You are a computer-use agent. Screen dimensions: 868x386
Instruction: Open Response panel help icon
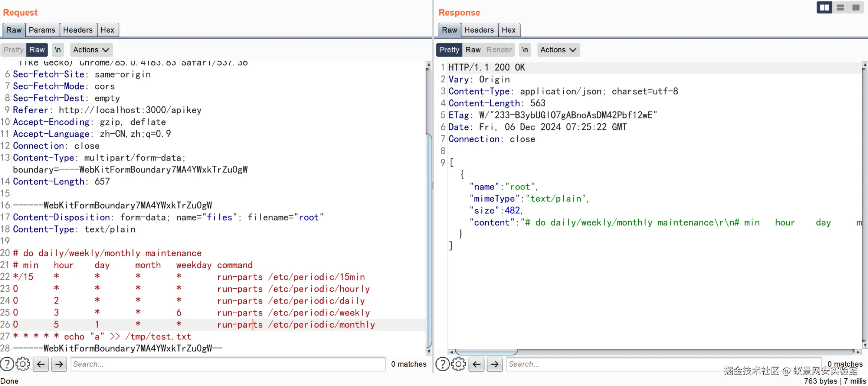[442, 364]
